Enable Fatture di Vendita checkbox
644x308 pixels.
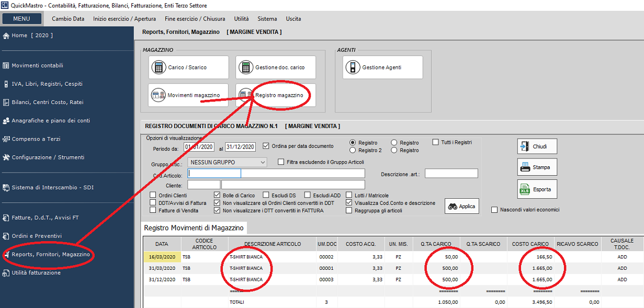tap(153, 210)
